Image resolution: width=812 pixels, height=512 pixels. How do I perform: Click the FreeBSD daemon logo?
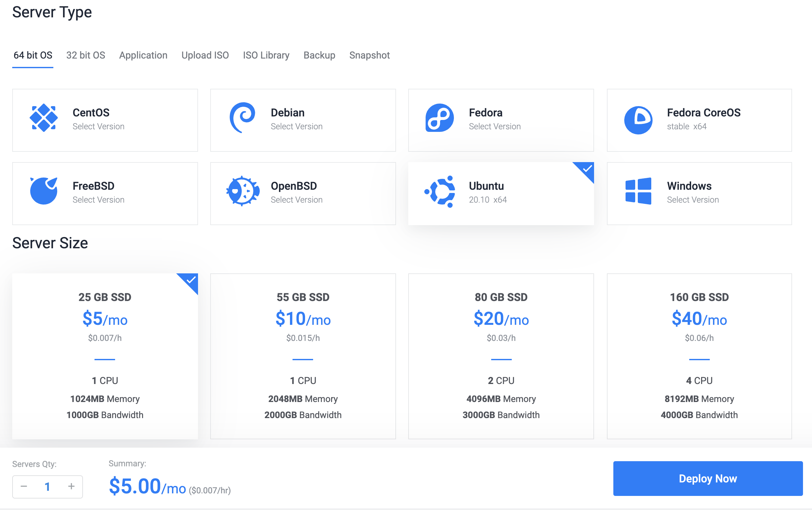[x=43, y=191]
